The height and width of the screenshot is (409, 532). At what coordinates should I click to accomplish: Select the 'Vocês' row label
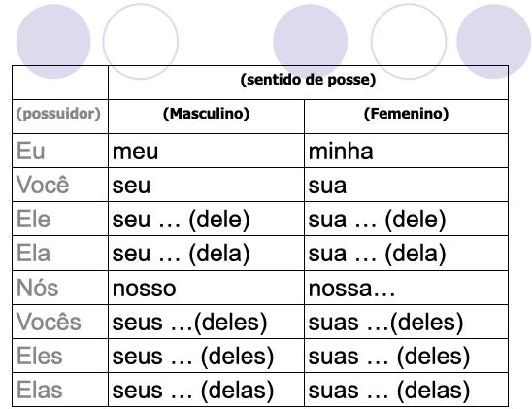pyautogui.click(x=49, y=321)
